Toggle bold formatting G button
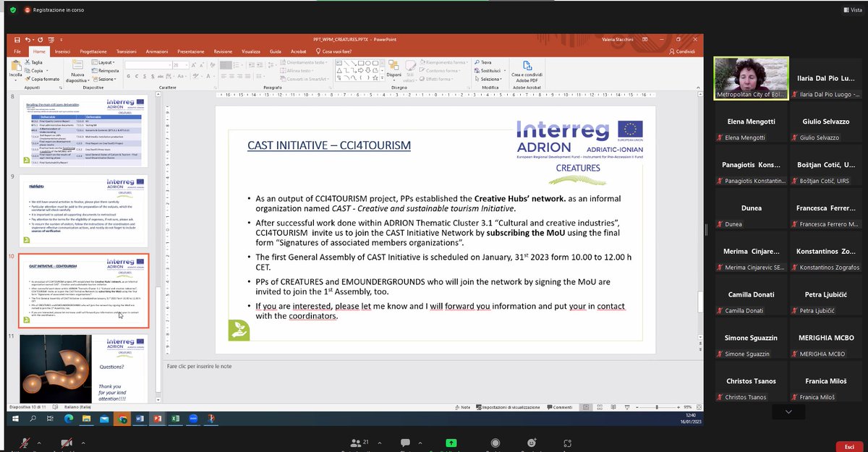The image size is (868, 452). 129,74
